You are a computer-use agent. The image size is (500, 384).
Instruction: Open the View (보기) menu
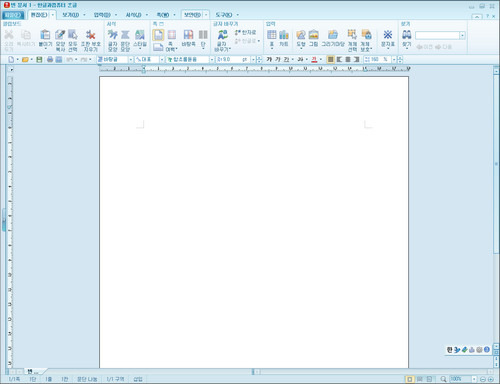70,15
